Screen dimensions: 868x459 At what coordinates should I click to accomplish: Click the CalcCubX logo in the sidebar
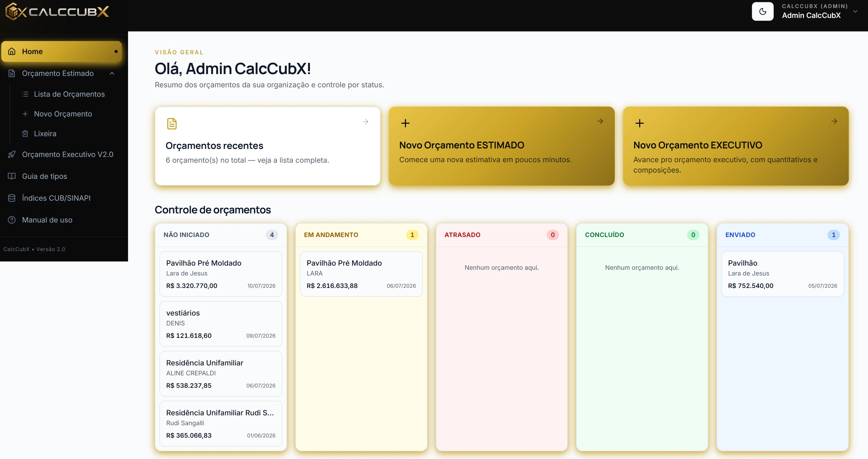click(x=57, y=11)
